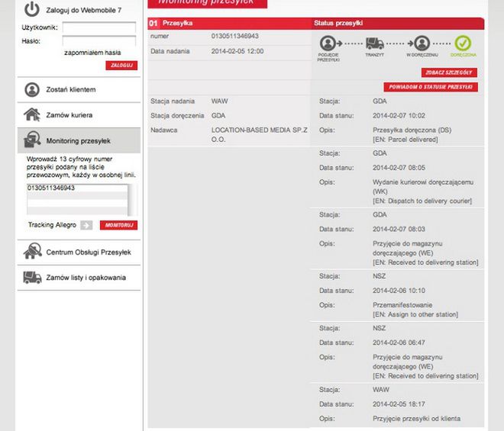Click Stacja nadania value WAW

219,101
